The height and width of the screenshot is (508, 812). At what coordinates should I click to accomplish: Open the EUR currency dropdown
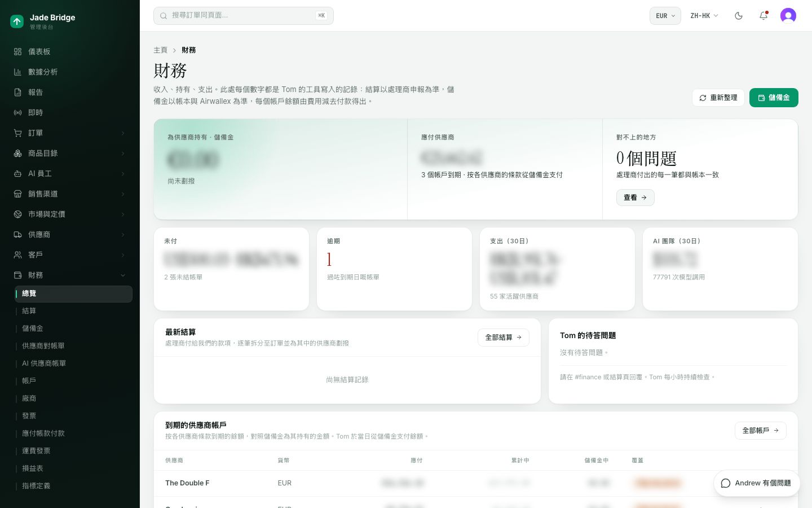(x=665, y=16)
